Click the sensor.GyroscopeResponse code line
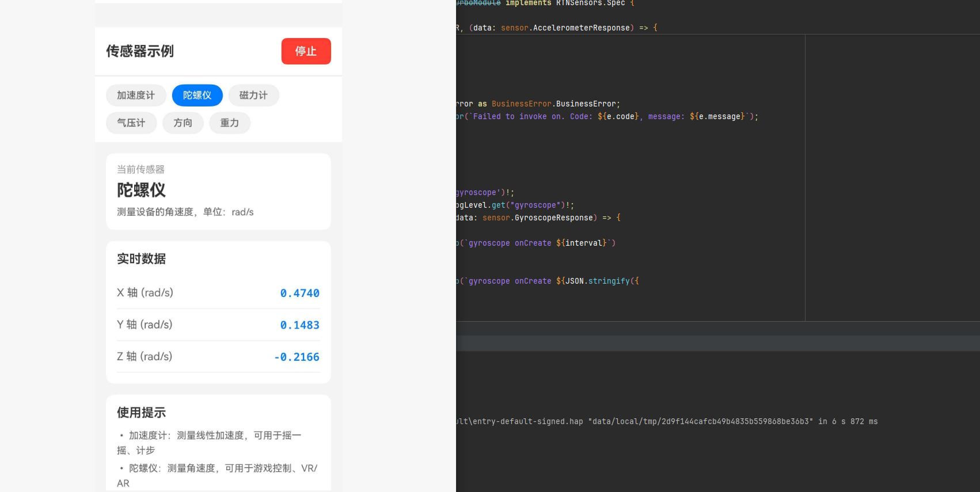This screenshot has width=980, height=492. (x=538, y=218)
